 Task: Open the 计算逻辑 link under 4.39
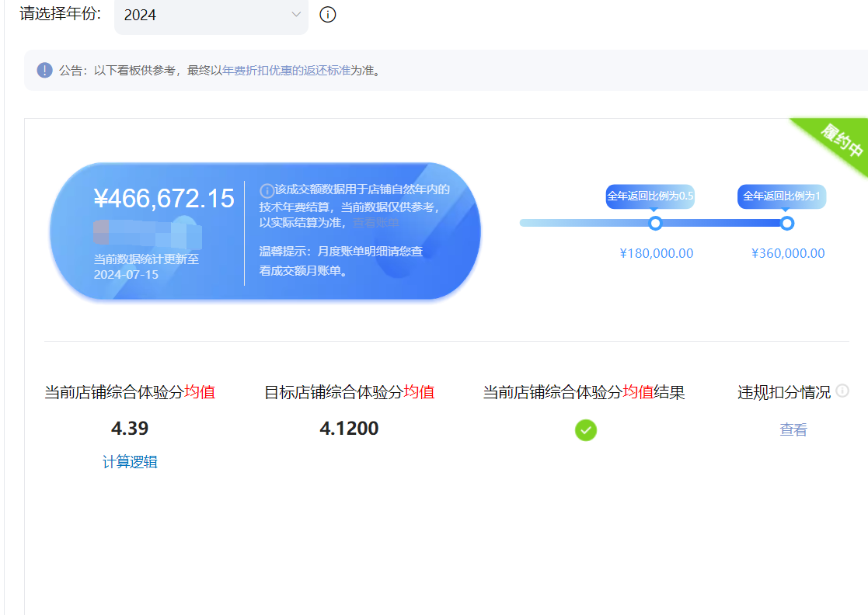130,462
